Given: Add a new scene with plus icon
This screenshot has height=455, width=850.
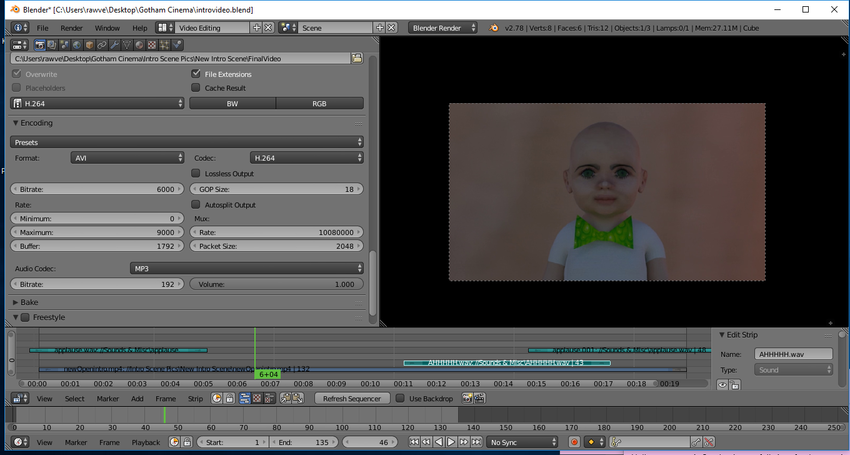Looking at the screenshot, I should (x=379, y=28).
